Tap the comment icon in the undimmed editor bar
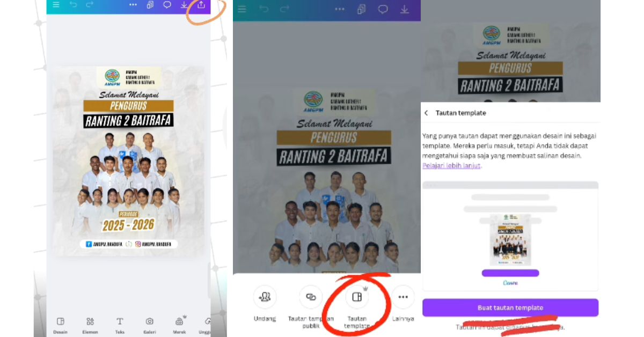The width and height of the screenshot is (644, 337). 167,5
